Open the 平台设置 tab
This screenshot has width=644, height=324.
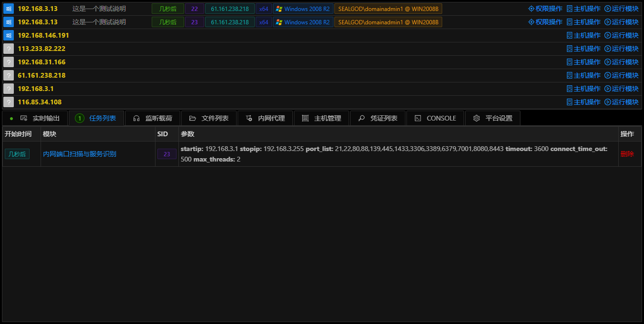pos(492,118)
